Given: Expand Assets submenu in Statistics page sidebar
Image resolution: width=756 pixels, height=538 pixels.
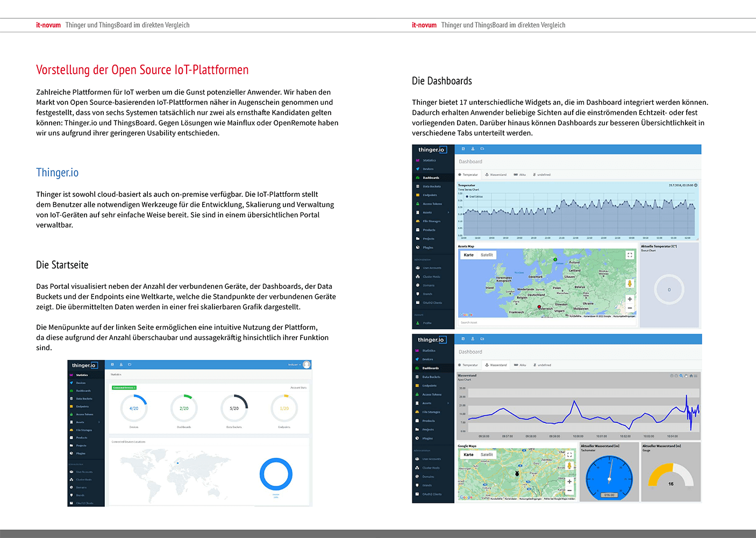Looking at the screenshot, I should click(x=99, y=422).
